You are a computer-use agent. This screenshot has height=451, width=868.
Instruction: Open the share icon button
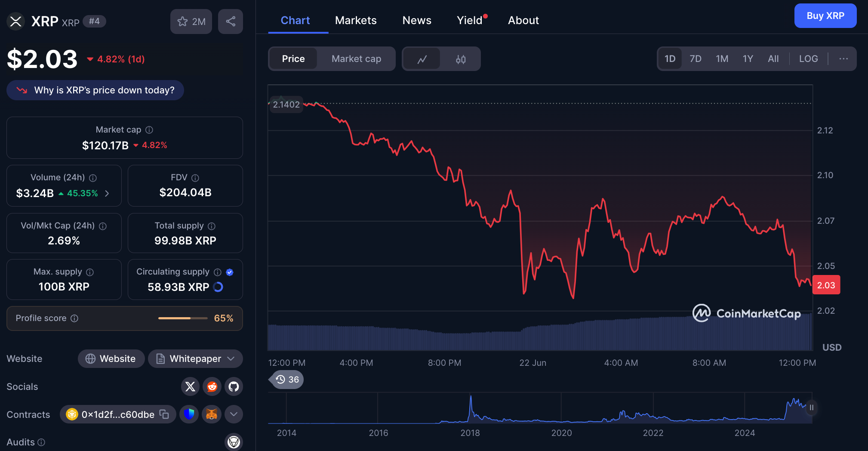(231, 22)
